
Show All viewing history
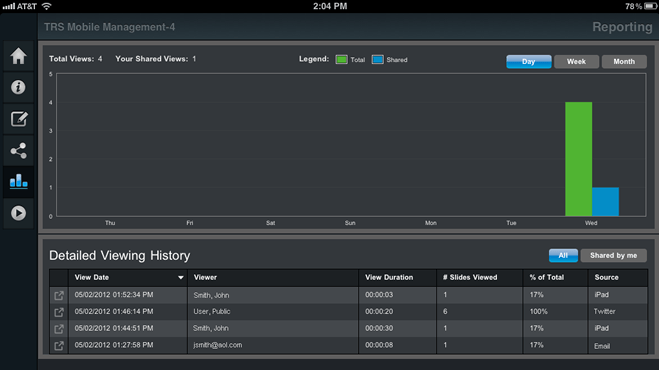coord(563,255)
